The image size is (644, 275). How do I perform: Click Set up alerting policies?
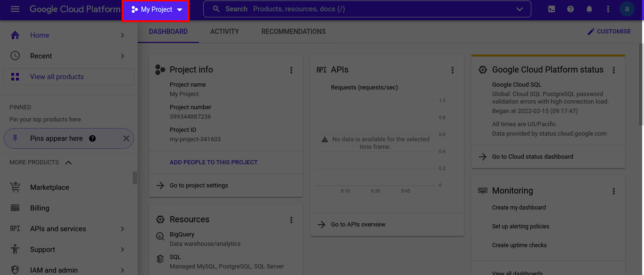pyautogui.click(x=520, y=226)
